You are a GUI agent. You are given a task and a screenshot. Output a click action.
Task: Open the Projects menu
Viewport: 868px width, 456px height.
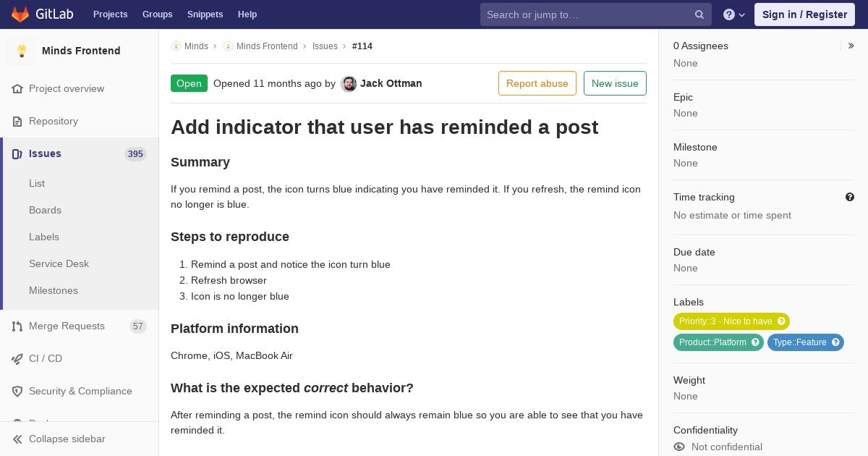click(111, 14)
